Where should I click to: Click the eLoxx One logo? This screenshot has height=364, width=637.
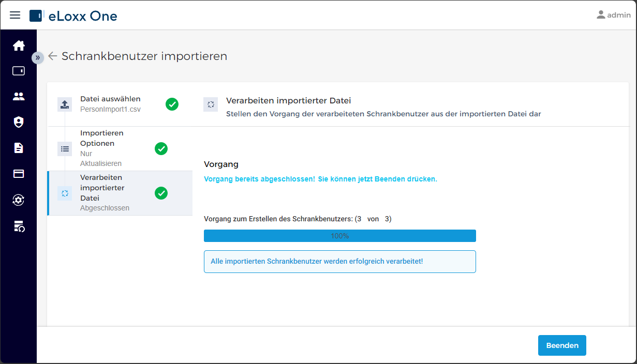tap(73, 16)
